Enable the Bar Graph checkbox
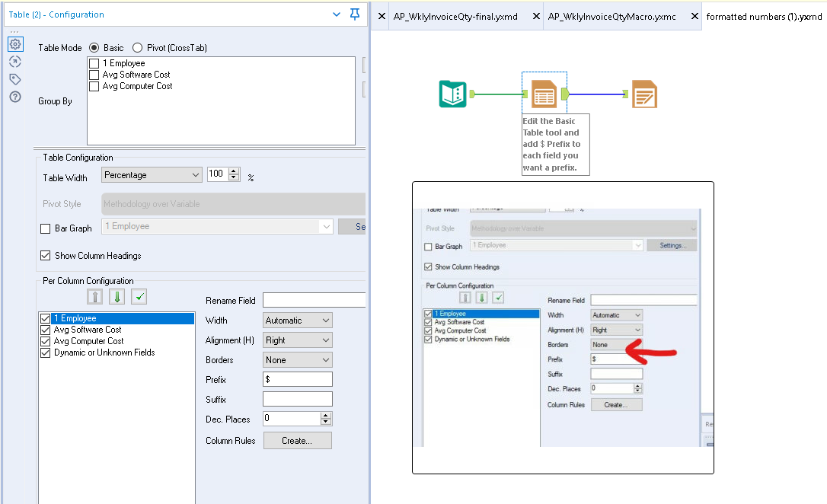The width and height of the screenshot is (827, 504). pyautogui.click(x=44, y=228)
